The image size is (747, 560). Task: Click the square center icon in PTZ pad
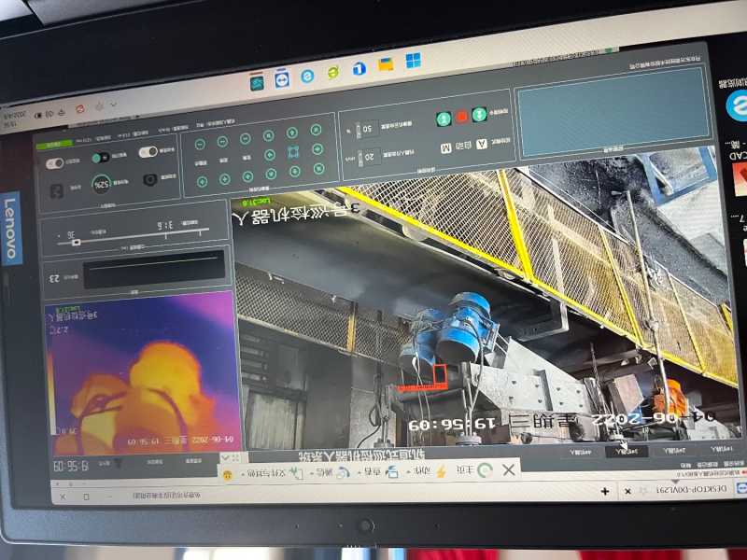[292, 152]
